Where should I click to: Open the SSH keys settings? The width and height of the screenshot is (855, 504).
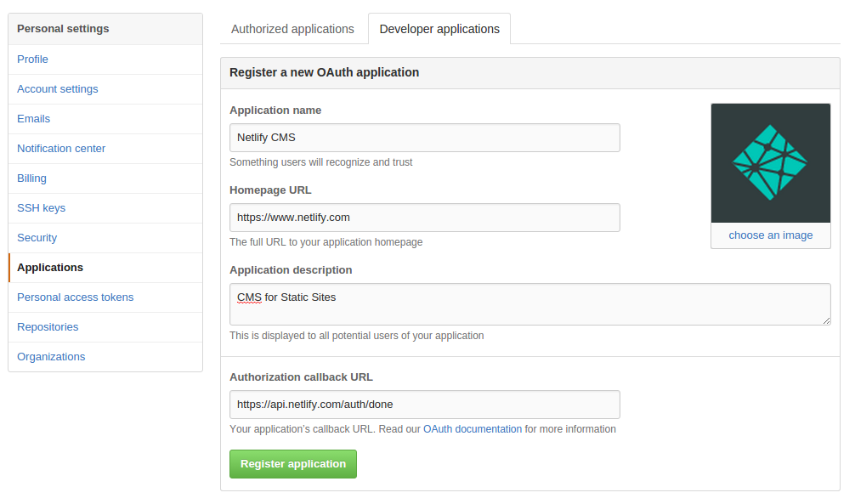[41, 207]
